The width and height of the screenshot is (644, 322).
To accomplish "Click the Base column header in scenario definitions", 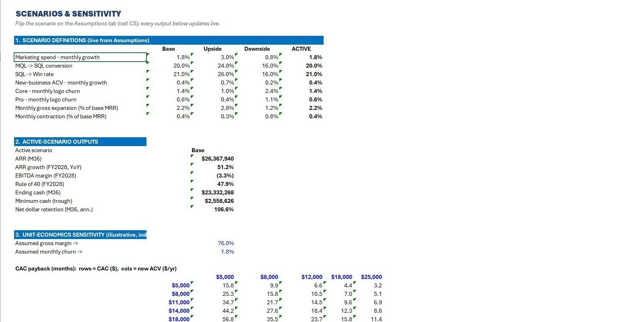I will coord(168,49).
